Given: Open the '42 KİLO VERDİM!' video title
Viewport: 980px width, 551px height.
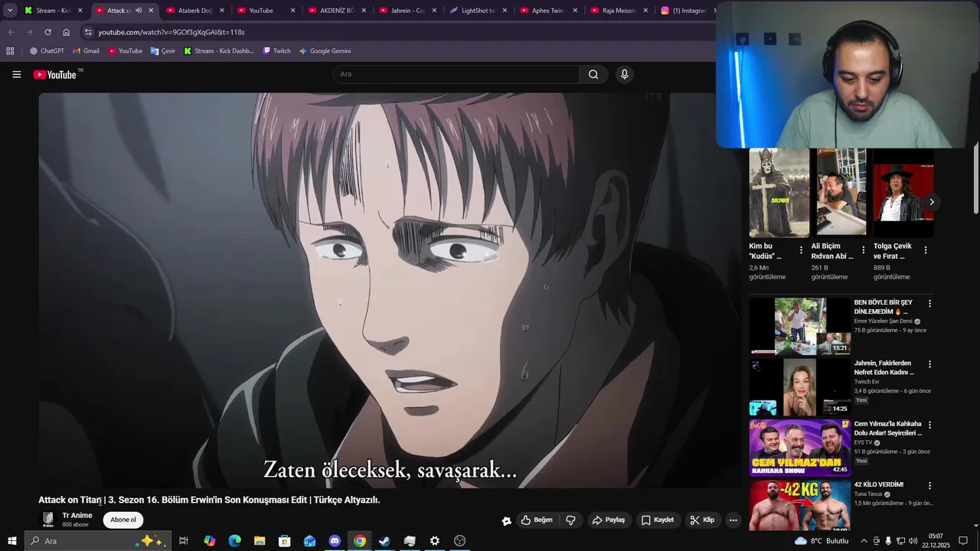Looking at the screenshot, I should pyautogui.click(x=879, y=484).
